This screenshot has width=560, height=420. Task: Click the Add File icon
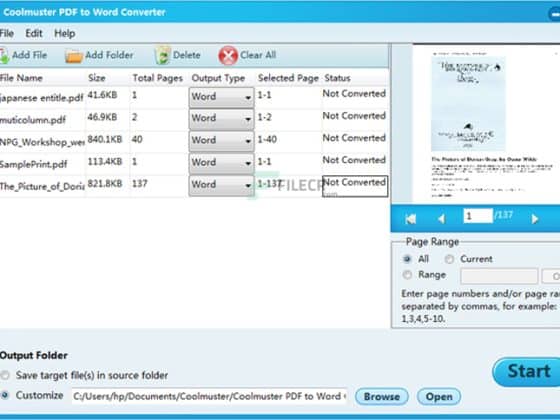pos(4,56)
